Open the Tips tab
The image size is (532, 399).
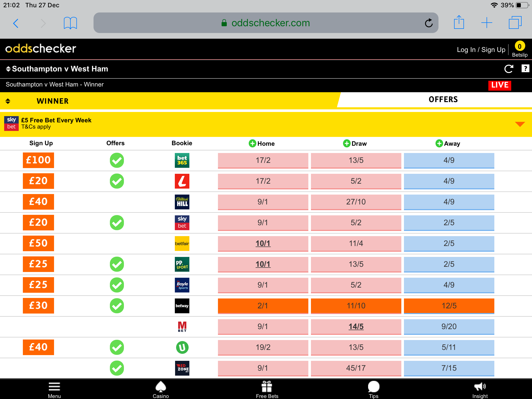pyautogui.click(x=374, y=390)
